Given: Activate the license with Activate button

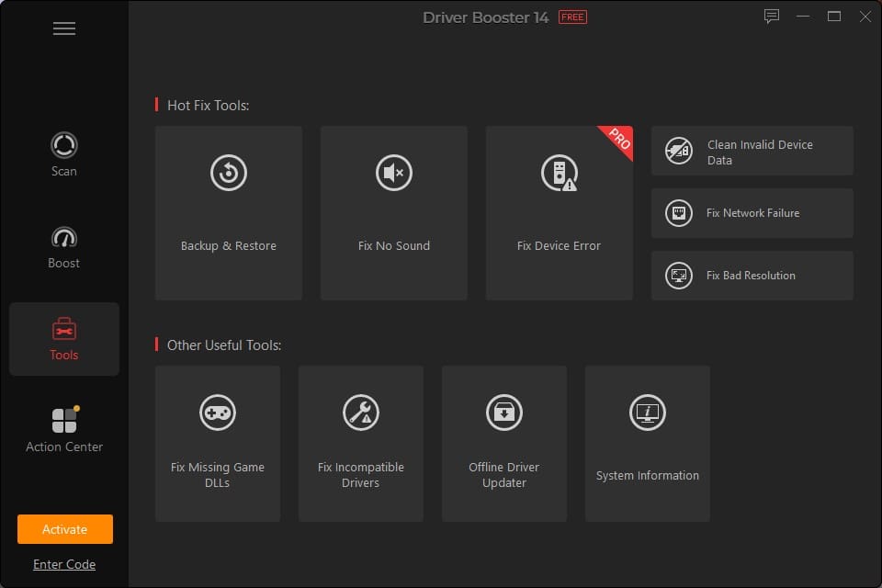Looking at the screenshot, I should click(x=64, y=529).
